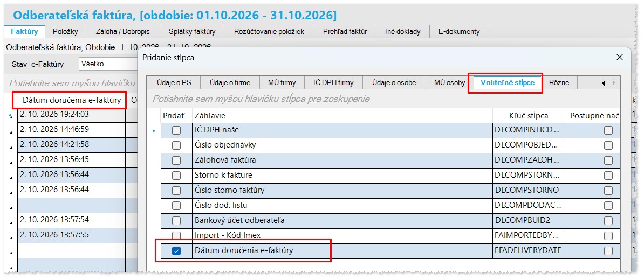
Task: Select row with 2. 10. 2026 13:57:55
Action: (x=71, y=235)
